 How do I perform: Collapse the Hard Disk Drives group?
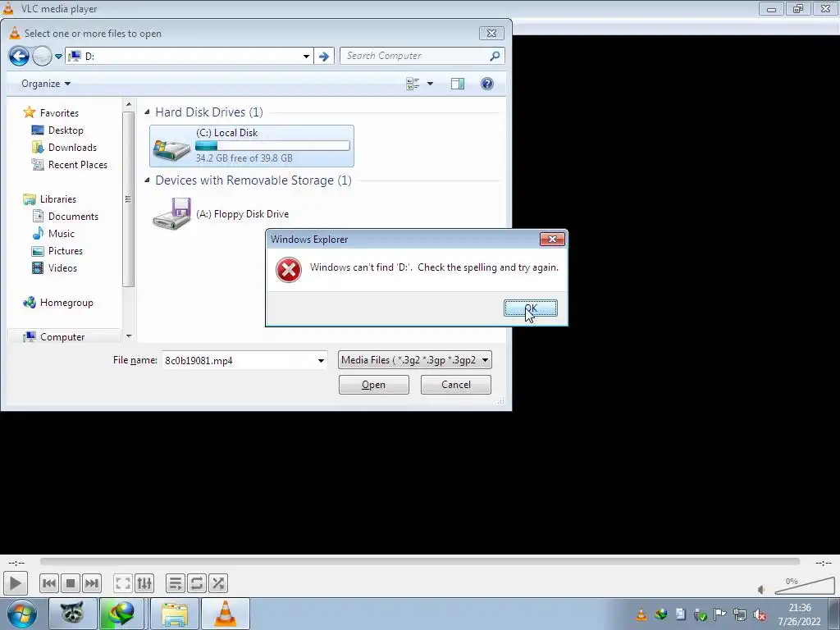click(148, 112)
